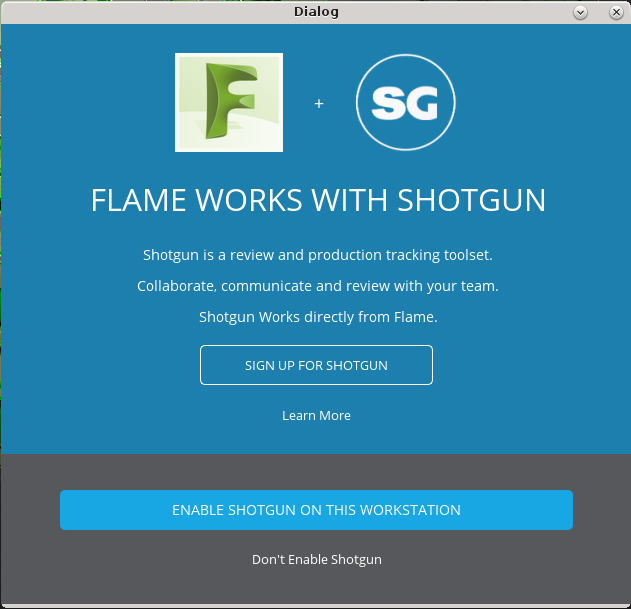
Task: Click the letters SG inside the circle
Action: pos(404,103)
